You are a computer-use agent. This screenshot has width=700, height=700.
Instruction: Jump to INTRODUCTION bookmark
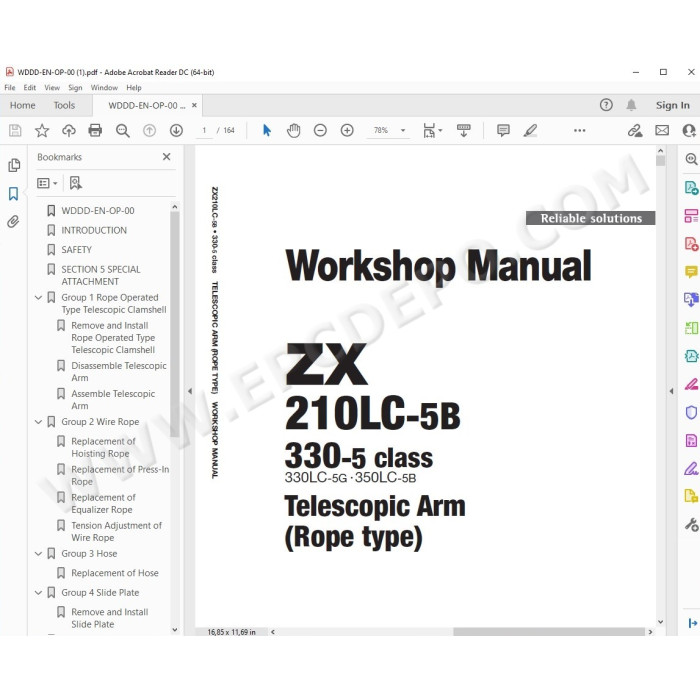(x=94, y=230)
